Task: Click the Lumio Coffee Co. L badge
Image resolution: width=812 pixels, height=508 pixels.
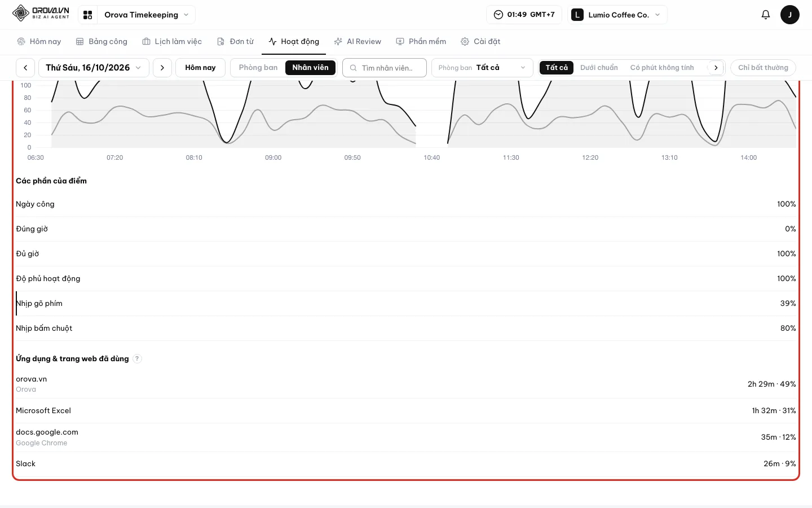Action: pos(577,15)
